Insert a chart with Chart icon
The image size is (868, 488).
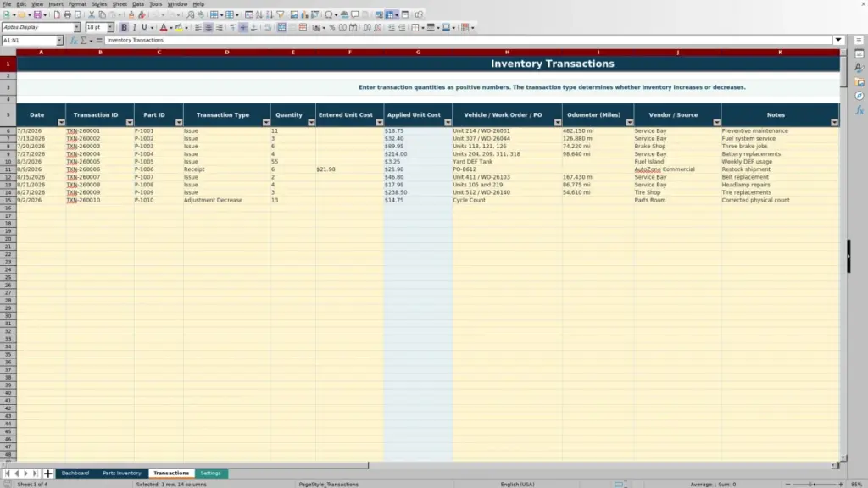304,14
